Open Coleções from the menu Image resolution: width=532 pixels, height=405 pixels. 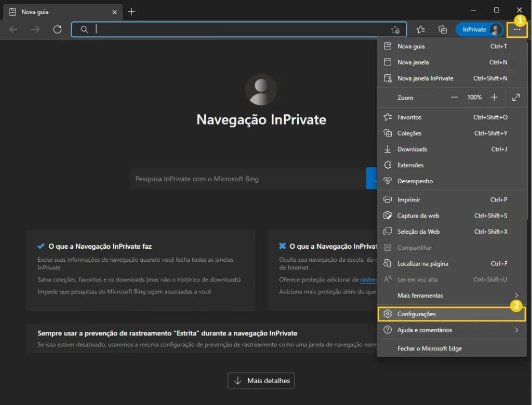coord(451,133)
